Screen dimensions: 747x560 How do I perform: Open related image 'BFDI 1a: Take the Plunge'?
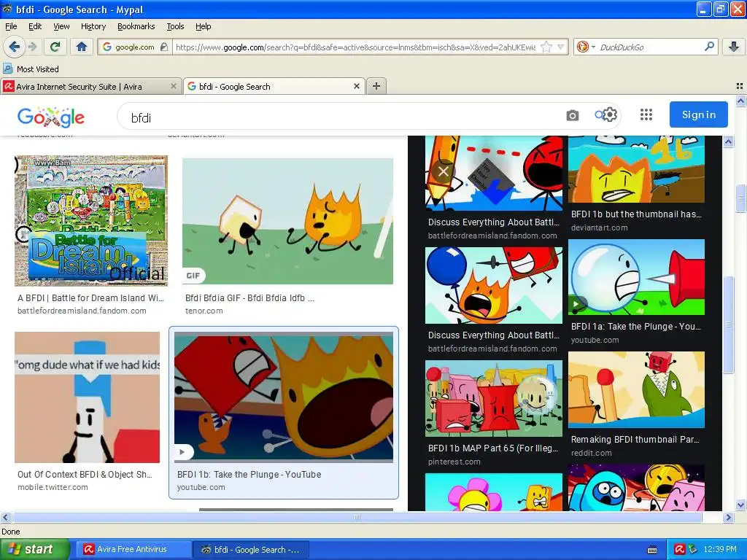point(636,277)
